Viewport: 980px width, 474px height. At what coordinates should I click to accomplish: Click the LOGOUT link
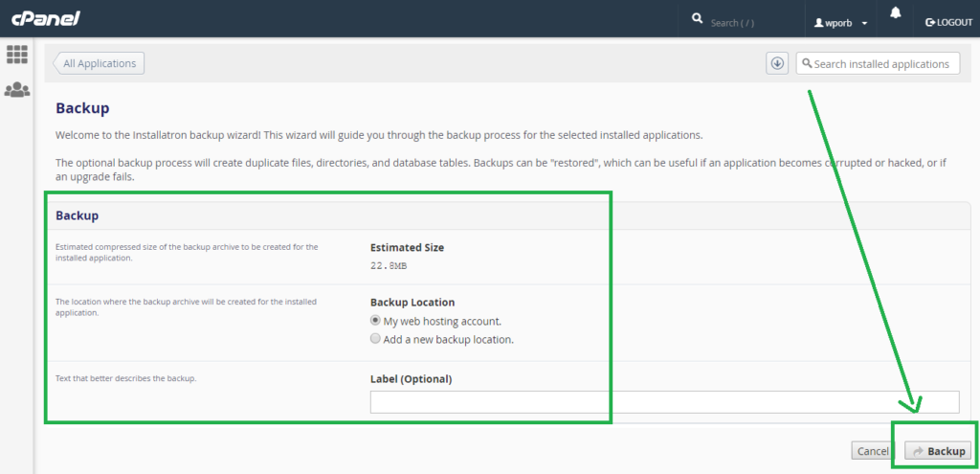tap(948, 23)
